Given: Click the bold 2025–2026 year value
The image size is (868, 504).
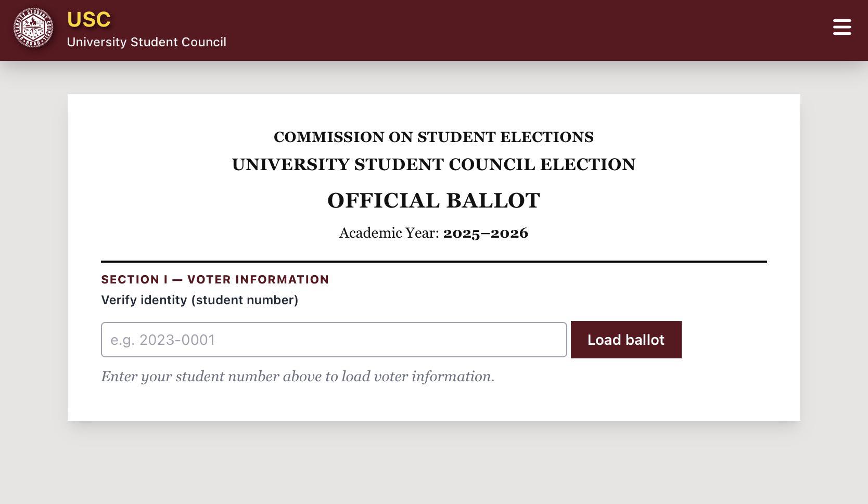Looking at the screenshot, I should pos(486,233).
